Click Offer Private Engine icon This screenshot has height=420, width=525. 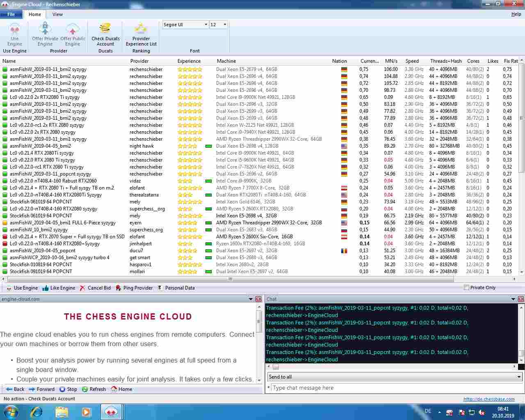(x=45, y=34)
